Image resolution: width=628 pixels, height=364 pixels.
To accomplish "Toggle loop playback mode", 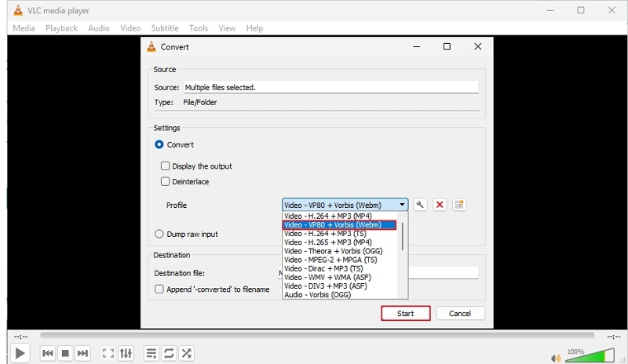I will 169,353.
